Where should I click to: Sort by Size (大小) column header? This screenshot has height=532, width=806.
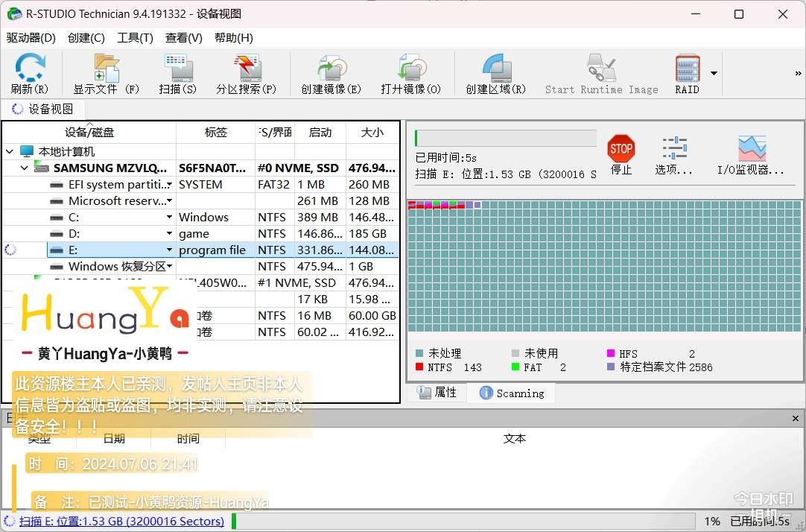pyautogui.click(x=372, y=133)
